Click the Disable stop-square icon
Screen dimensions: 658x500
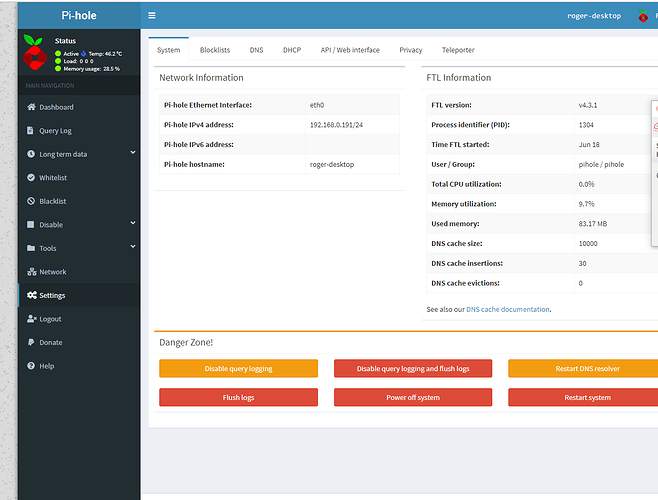pyautogui.click(x=31, y=224)
